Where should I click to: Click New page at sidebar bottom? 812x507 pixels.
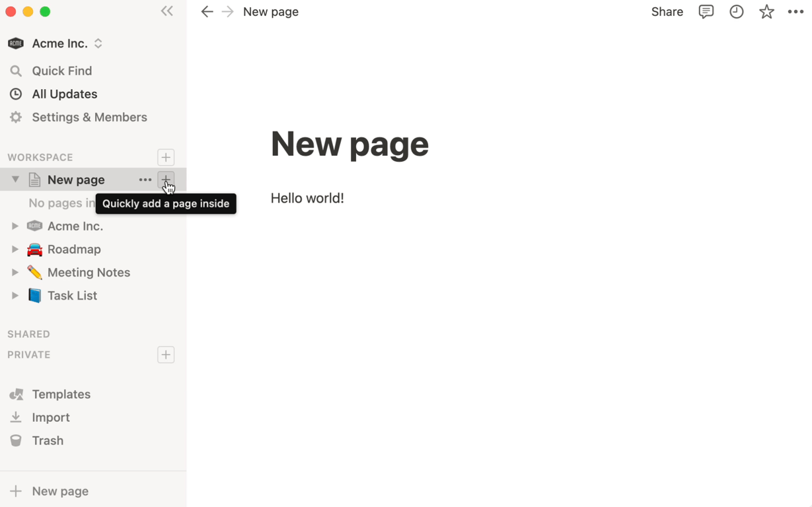[x=59, y=491]
